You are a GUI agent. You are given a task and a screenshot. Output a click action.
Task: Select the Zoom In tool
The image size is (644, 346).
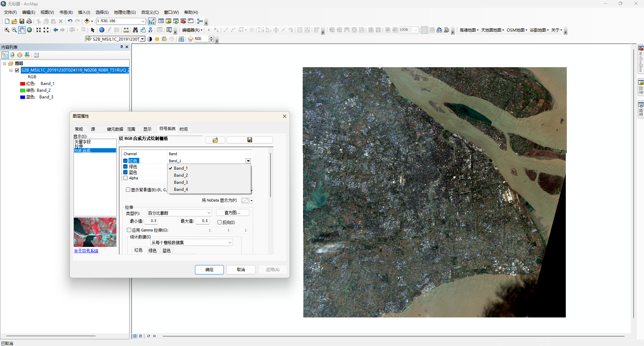point(7,30)
